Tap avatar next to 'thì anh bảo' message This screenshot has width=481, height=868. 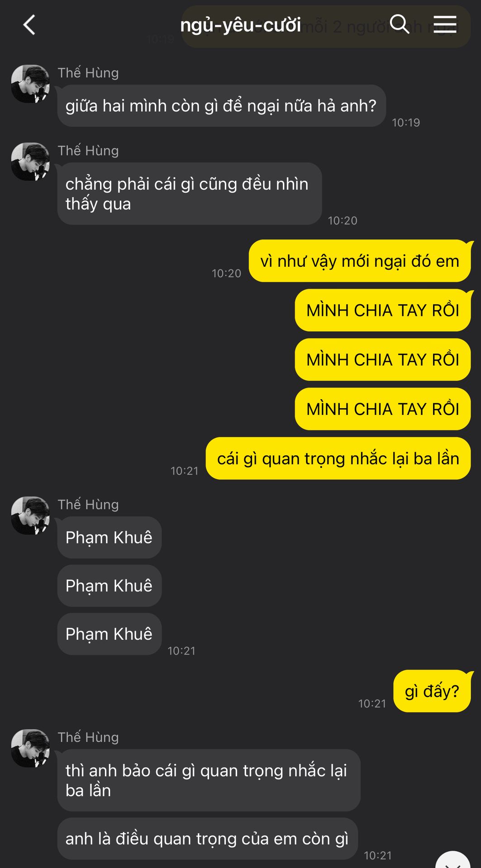[30, 748]
